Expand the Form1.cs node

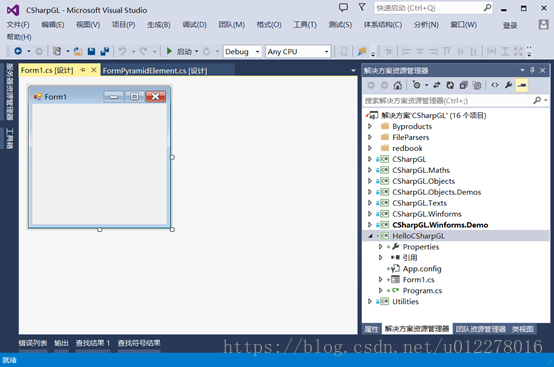point(381,279)
